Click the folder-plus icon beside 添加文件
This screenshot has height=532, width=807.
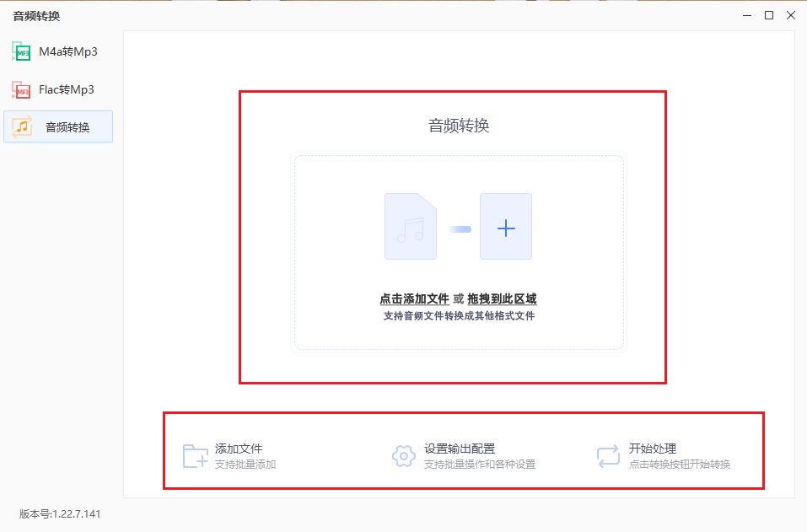[x=196, y=456]
